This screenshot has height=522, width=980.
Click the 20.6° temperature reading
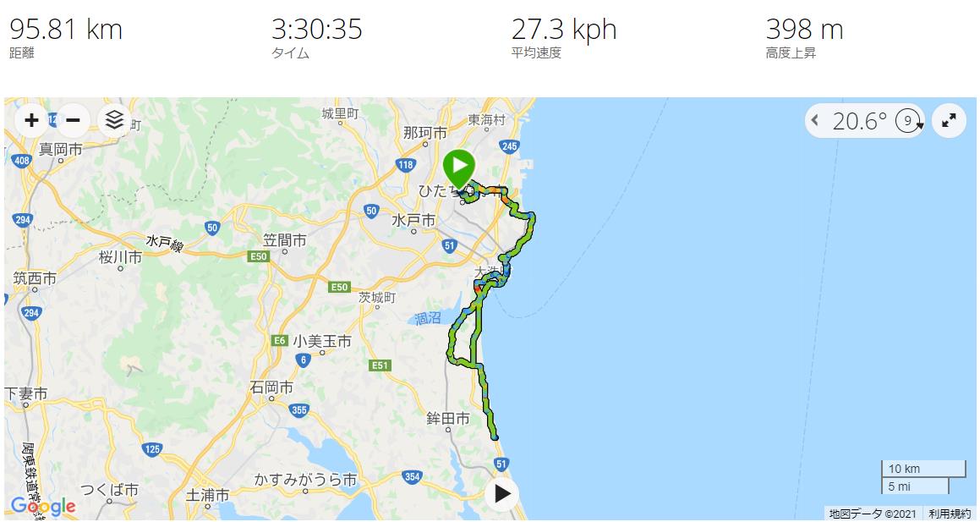(x=859, y=121)
